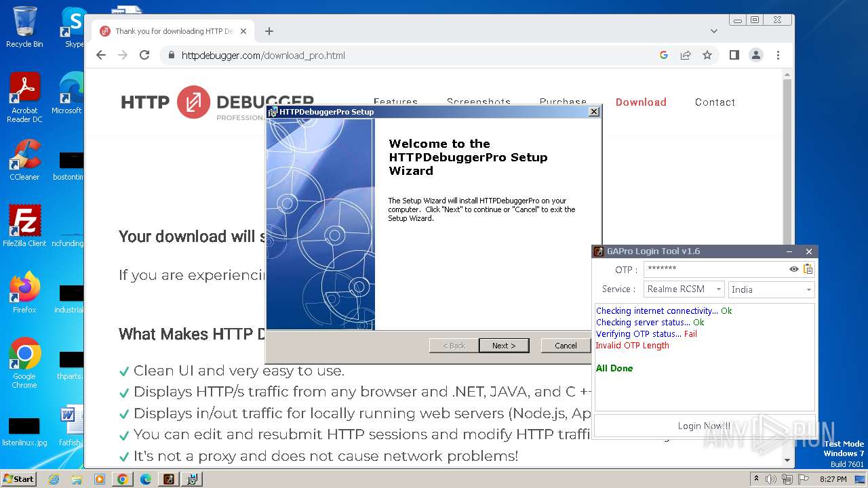Viewport: 868px width, 488px height.
Task: Click Next in the setup wizard
Action: click(504, 346)
